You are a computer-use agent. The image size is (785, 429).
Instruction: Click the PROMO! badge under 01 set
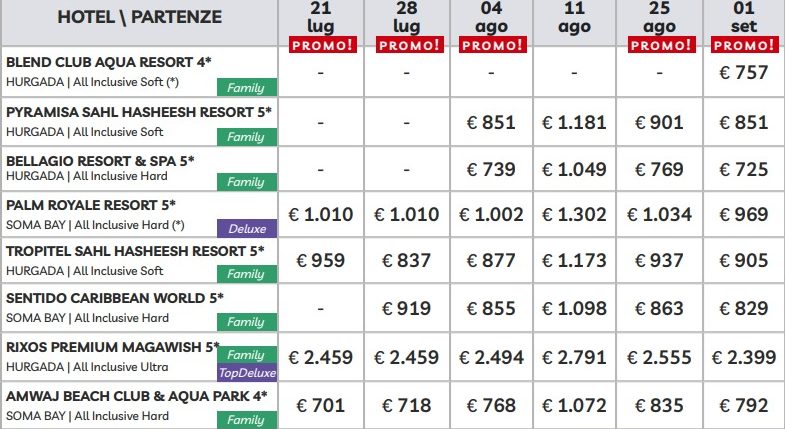coord(745,45)
